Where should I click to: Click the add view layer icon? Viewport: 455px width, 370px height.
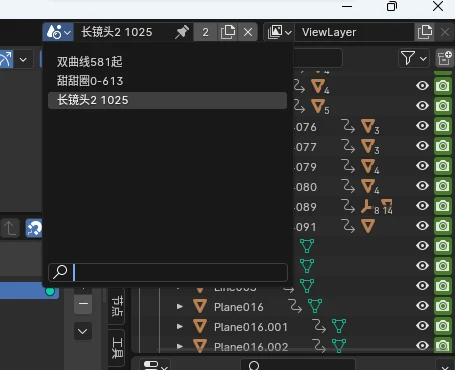pos(425,32)
